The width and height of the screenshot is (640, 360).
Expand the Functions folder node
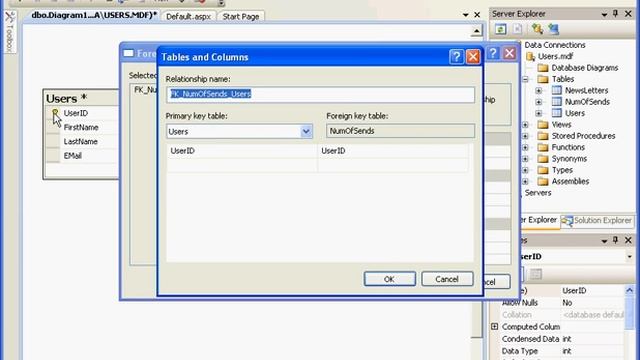pyautogui.click(x=526, y=148)
